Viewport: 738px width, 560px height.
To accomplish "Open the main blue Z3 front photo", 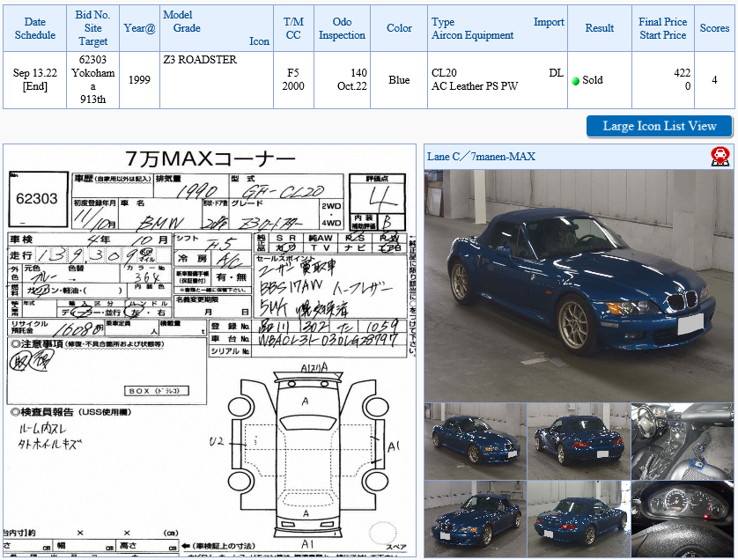I will [579, 285].
